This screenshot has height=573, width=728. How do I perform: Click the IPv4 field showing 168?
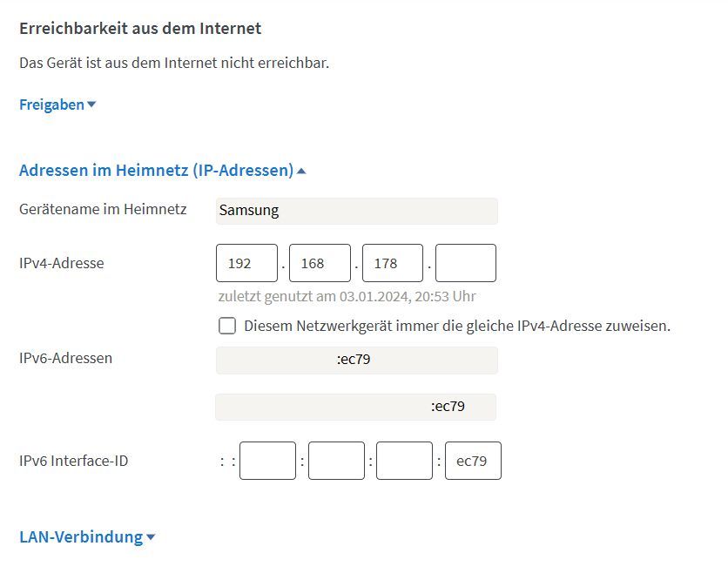[x=319, y=262]
